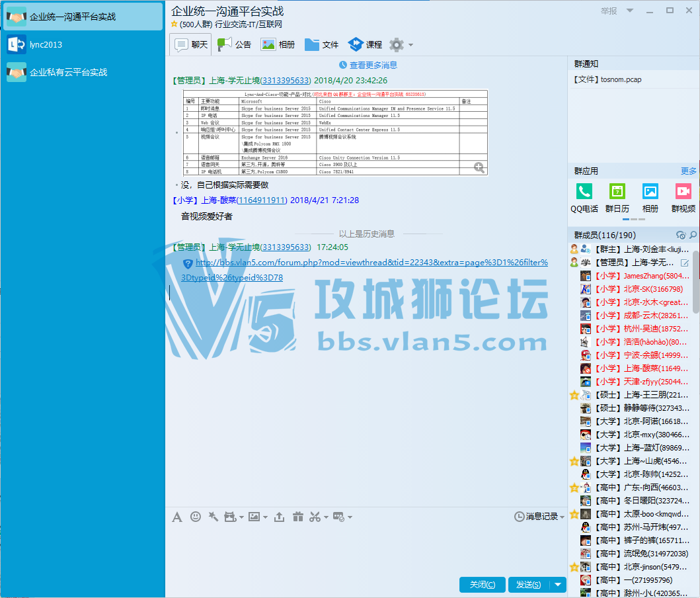Open the bbs.vlan5.com forum link
Viewport: 700px width, 598px height.
(x=365, y=270)
